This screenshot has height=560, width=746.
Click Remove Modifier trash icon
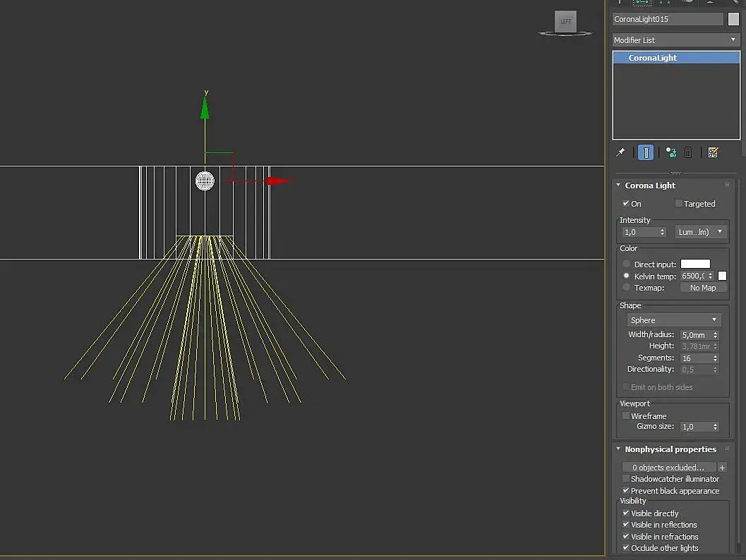(689, 152)
